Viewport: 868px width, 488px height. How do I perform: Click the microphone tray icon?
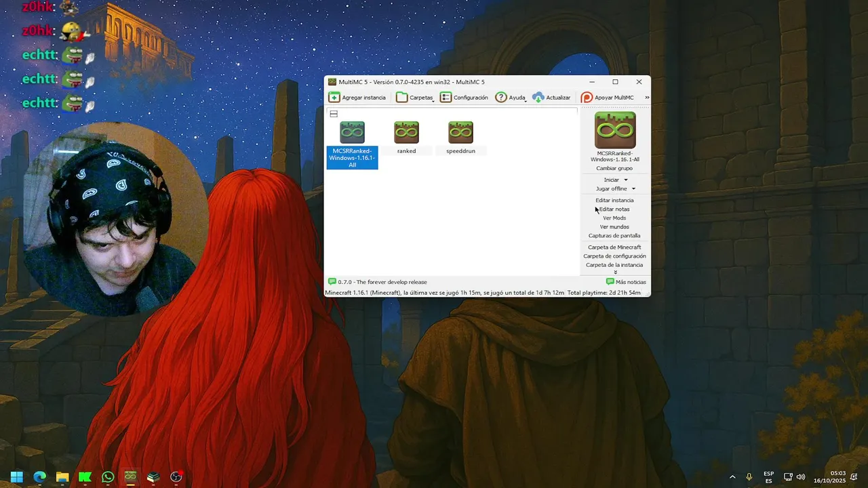tap(749, 477)
